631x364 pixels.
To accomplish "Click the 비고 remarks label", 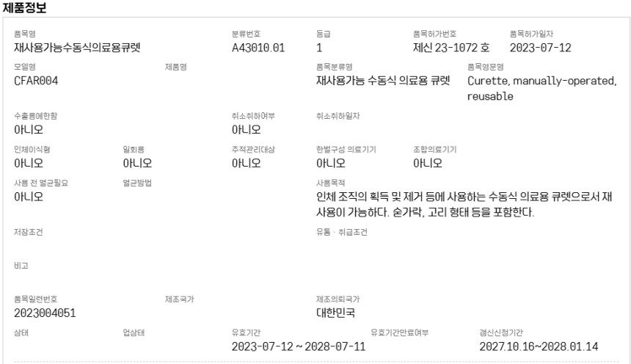I will pos(21,265).
